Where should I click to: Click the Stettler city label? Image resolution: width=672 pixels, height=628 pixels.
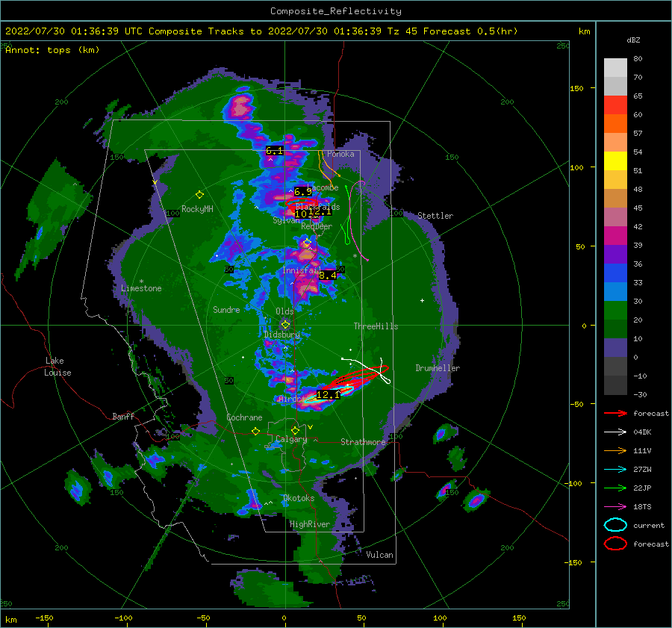point(435,216)
